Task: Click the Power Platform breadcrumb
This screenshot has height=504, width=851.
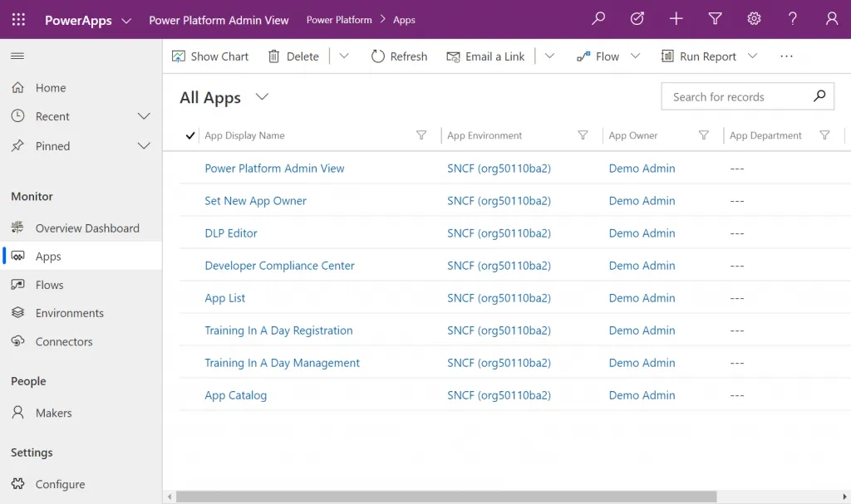Action: pyautogui.click(x=339, y=20)
